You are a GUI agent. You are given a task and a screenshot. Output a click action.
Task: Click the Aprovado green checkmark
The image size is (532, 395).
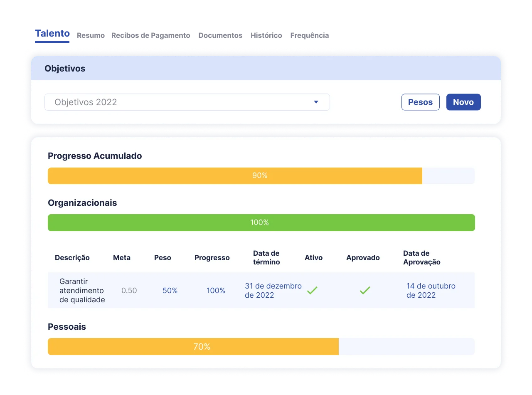(x=365, y=290)
